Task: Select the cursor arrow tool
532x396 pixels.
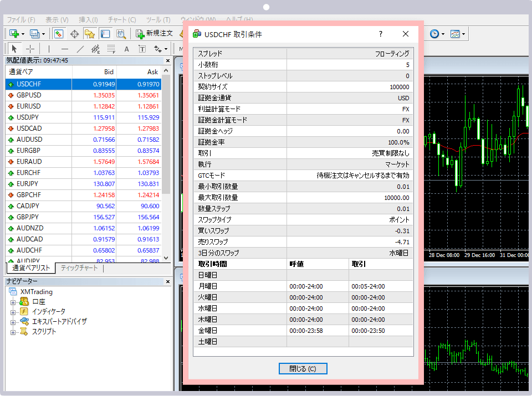Action: pyautogui.click(x=14, y=49)
